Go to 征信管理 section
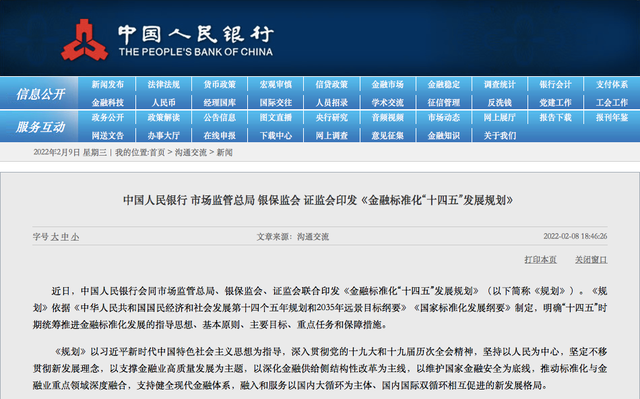The height and width of the screenshot is (399, 640). coord(444,102)
